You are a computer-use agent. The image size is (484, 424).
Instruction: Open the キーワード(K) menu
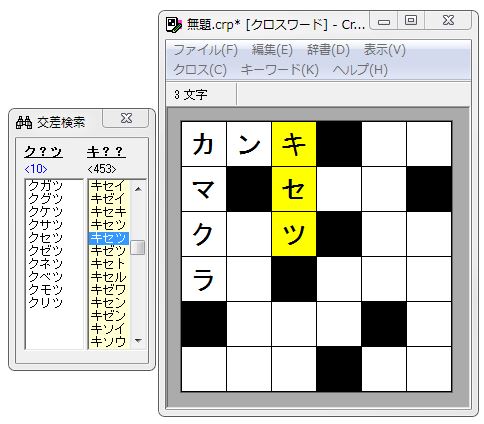click(280, 70)
